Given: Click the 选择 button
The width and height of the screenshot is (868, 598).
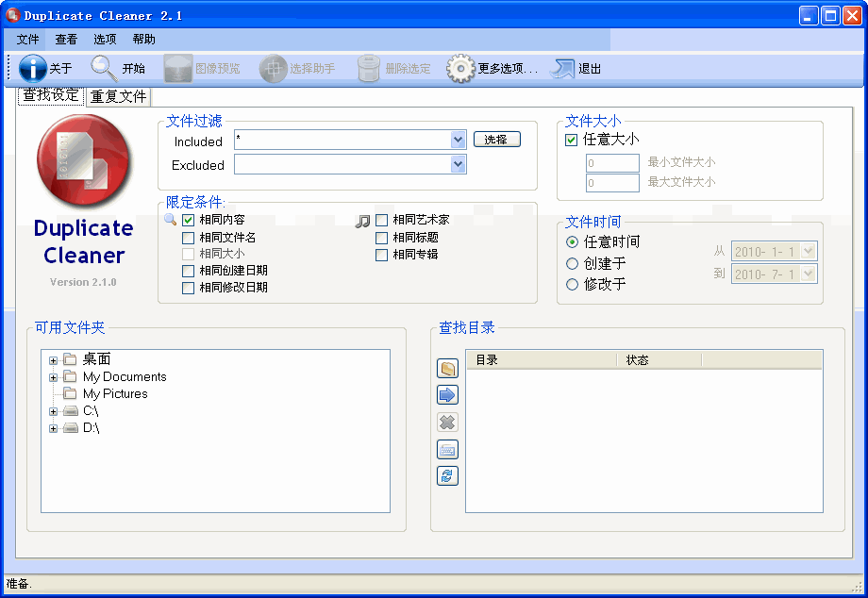Looking at the screenshot, I should pos(496,140).
